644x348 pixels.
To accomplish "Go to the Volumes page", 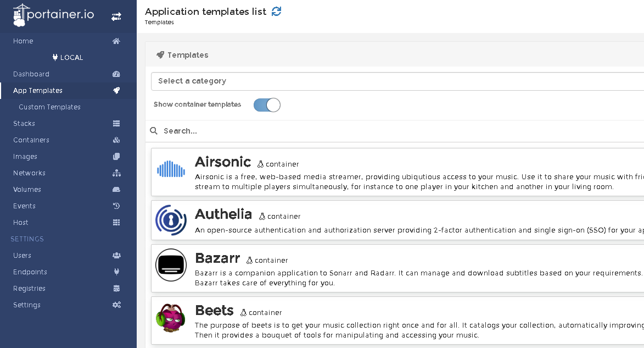I will tap(27, 190).
